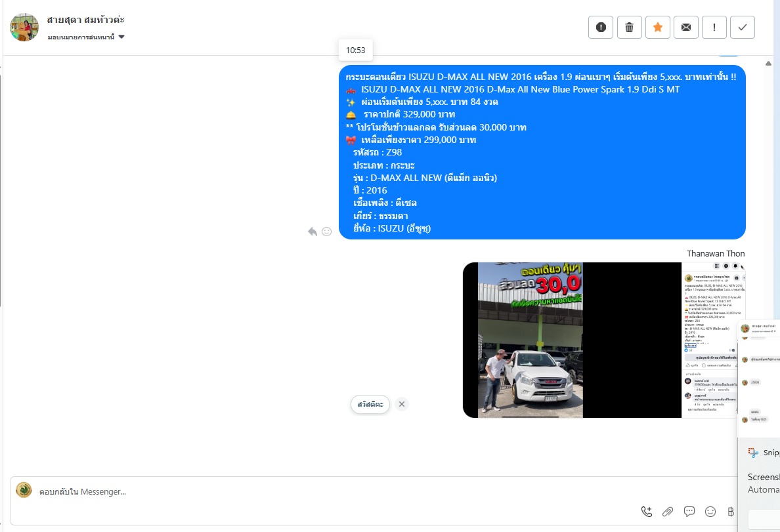This screenshot has width=780, height=532.
Task: Select the line เกียร์ : ธรรมดา
Action: 381,216
